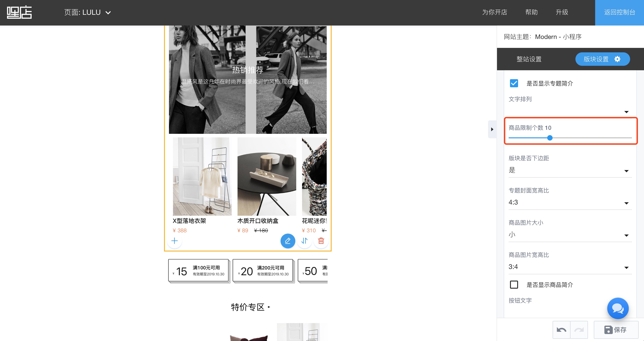Image resolution: width=644 pixels, height=341 pixels.
Task: Click the gear icon in 版块设置
Action: click(617, 59)
